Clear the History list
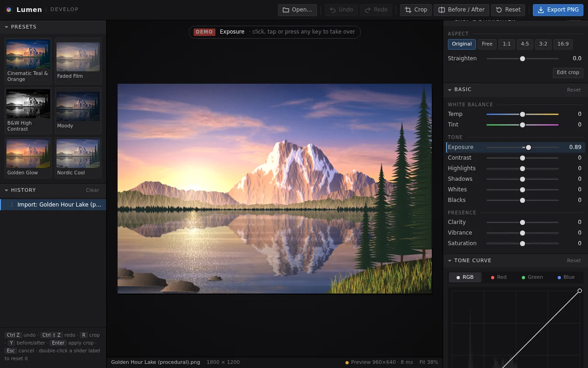This screenshot has height=368, width=588. click(x=92, y=190)
